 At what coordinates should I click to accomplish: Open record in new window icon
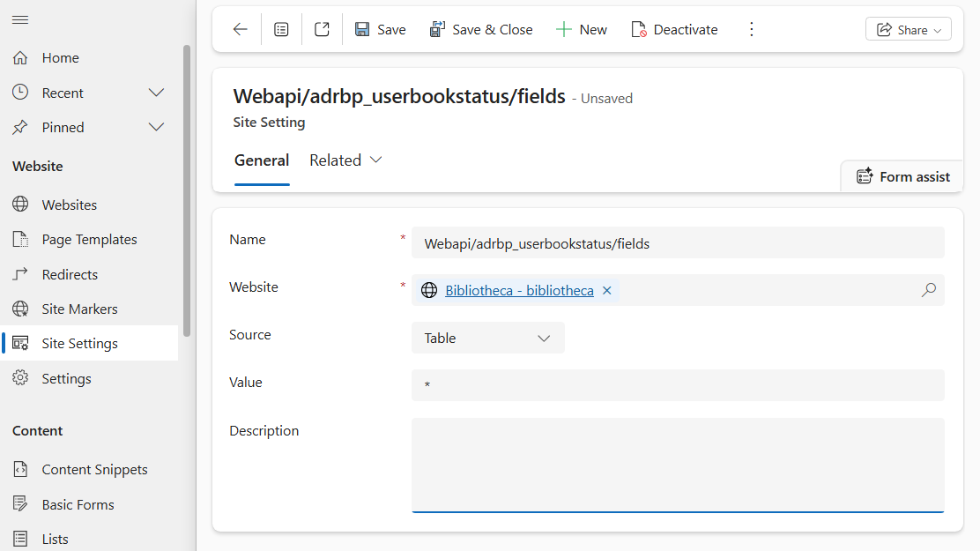322,29
